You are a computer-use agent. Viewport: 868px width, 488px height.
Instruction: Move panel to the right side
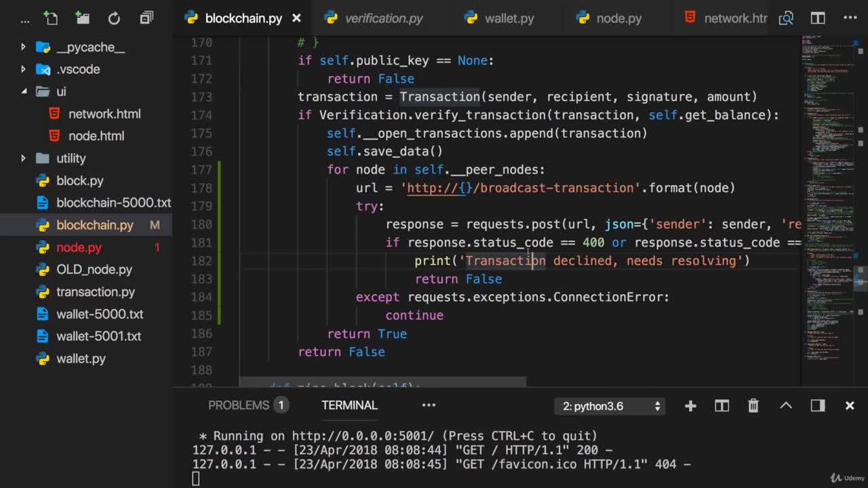click(x=818, y=405)
